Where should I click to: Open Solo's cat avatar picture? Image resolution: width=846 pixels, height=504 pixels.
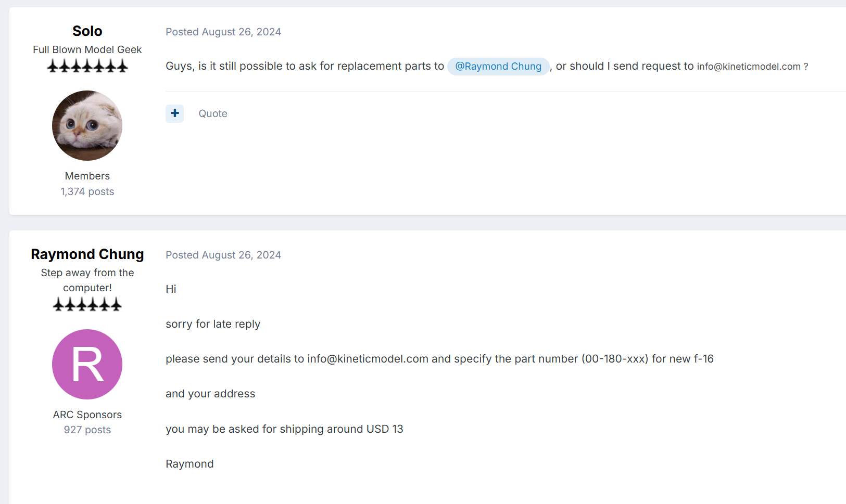click(x=87, y=125)
